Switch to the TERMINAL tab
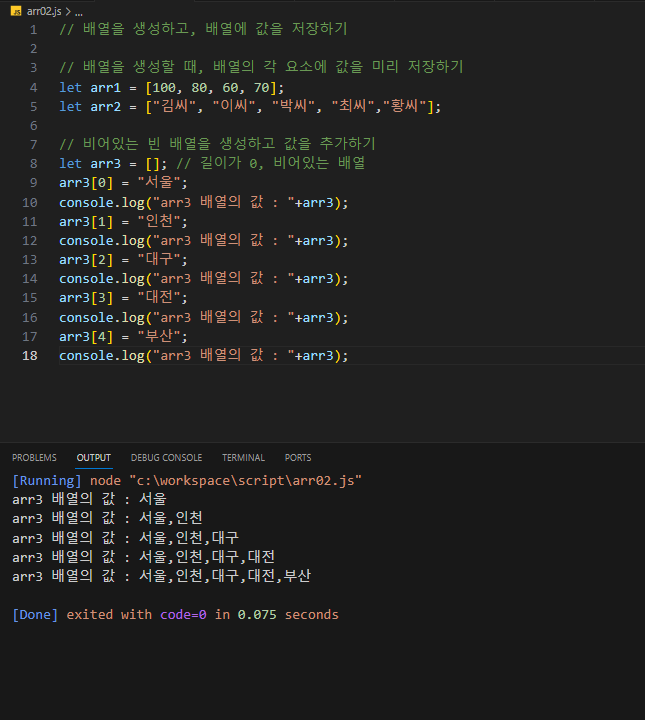 pyautogui.click(x=243, y=458)
